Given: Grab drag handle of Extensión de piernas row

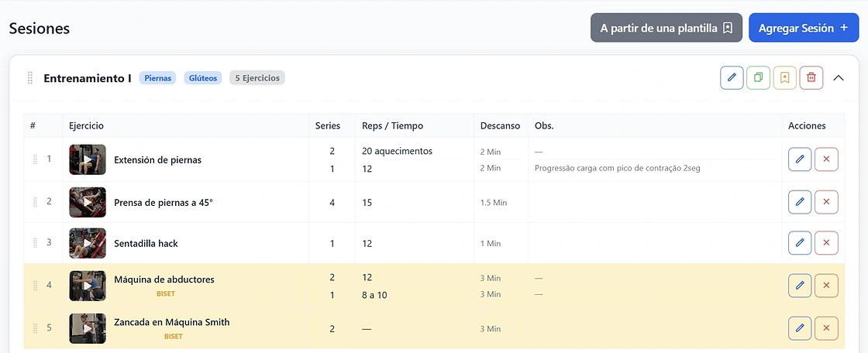Looking at the screenshot, I should pyautogui.click(x=36, y=159).
